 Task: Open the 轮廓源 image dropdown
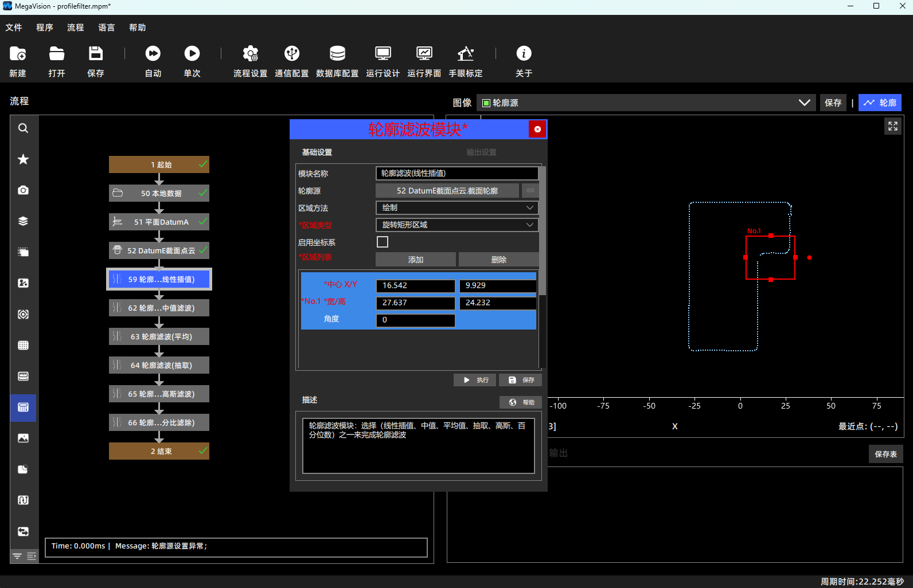click(646, 103)
